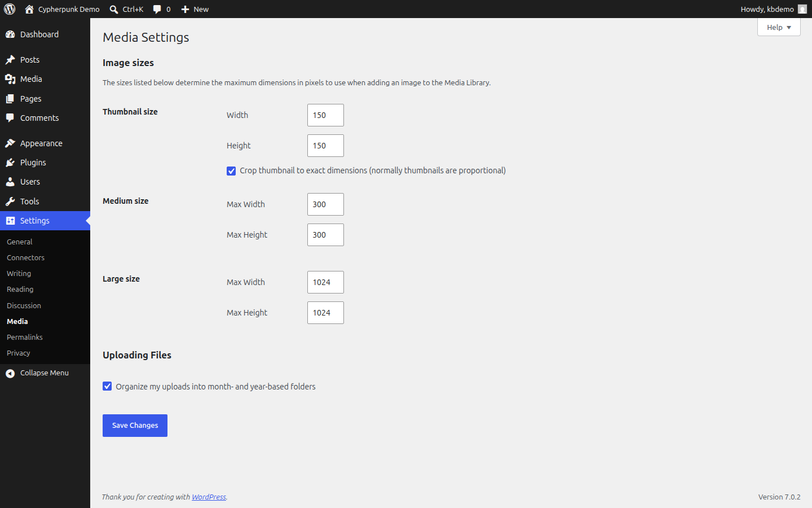This screenshot has width=812, height=508.
Task: Click the Pages icon in sidebar
Action: point(10,99)
